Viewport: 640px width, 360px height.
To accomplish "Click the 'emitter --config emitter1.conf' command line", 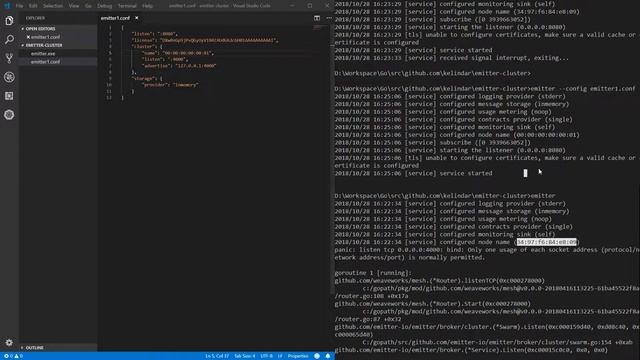I will 484,89.
